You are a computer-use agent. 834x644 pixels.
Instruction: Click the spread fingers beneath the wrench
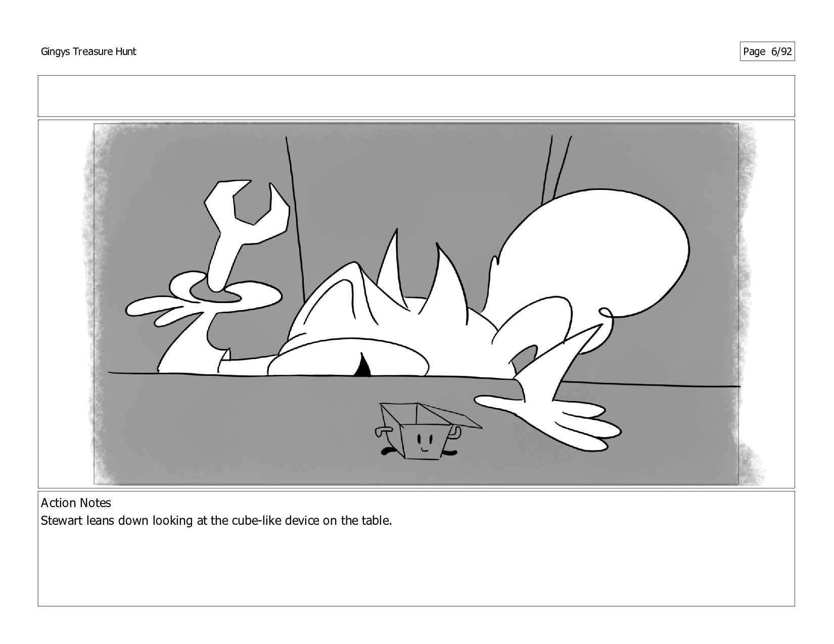(202, 303)
